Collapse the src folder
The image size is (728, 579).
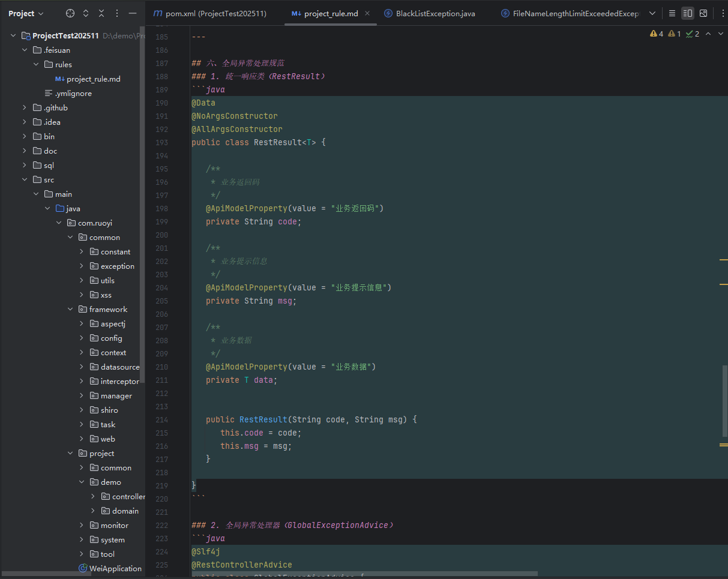25,179
